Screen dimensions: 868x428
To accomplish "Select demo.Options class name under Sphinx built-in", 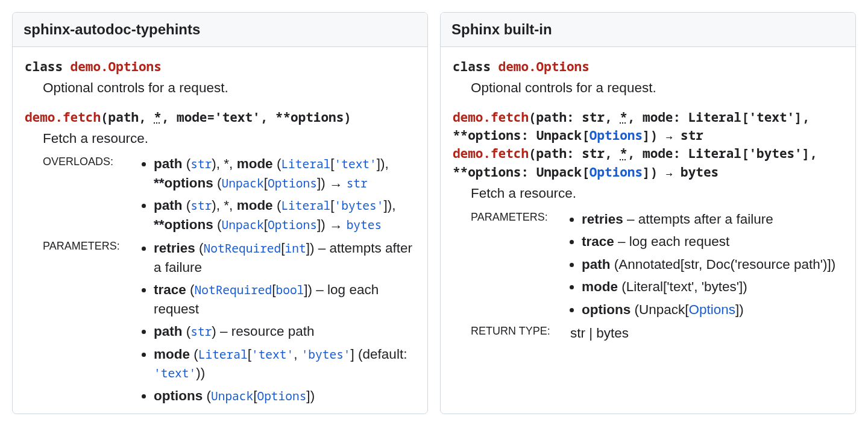I will 544,67.
